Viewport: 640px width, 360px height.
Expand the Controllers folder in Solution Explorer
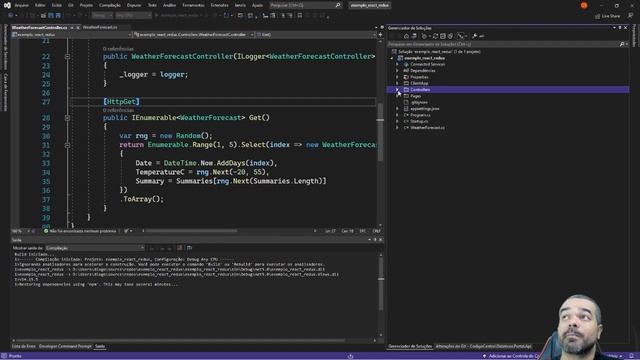click(x=397, y=90)
